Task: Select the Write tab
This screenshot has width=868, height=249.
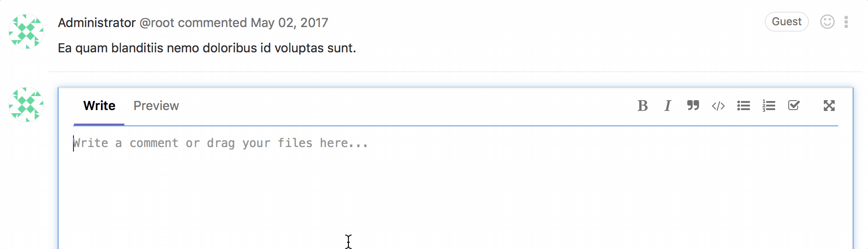Action: pyautogui.click(x=99, y=106)
